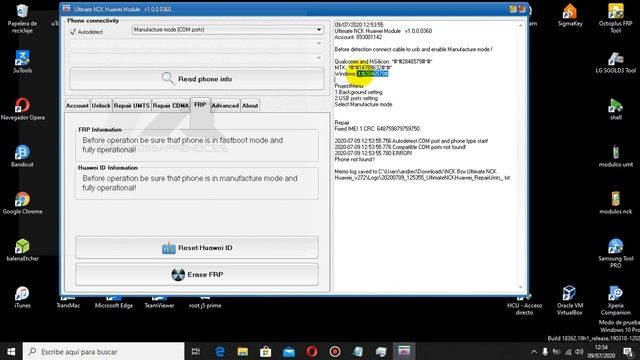This screenshot has width=640, height=360.
Task: Open the Repair UMTS tab
Action: point(131,106)
